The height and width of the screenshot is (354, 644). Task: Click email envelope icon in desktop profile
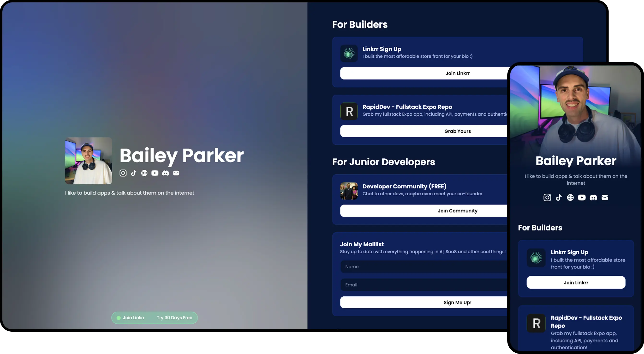point(176,173)
